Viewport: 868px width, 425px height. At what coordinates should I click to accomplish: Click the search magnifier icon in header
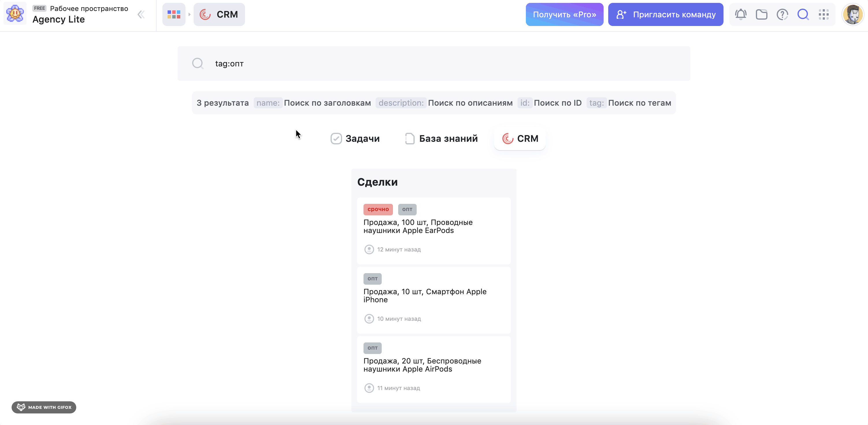click(x=803, y=14)
